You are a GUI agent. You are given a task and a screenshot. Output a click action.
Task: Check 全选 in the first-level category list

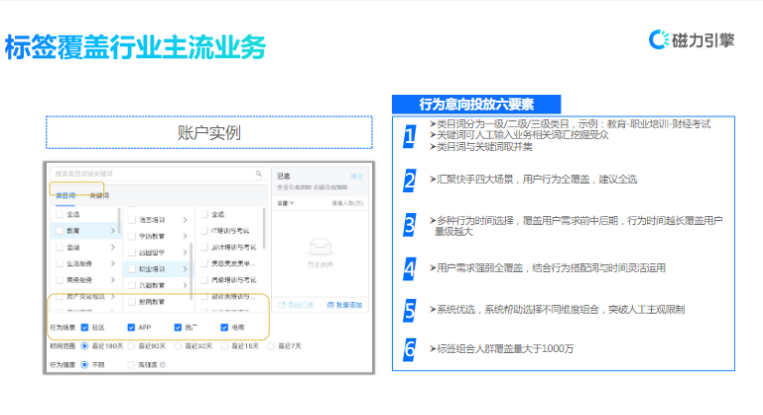pyautogui.click(x=59, y=215)
